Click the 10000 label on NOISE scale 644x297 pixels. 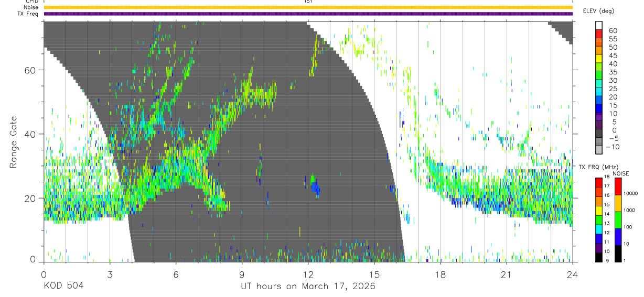coord(630,193)
